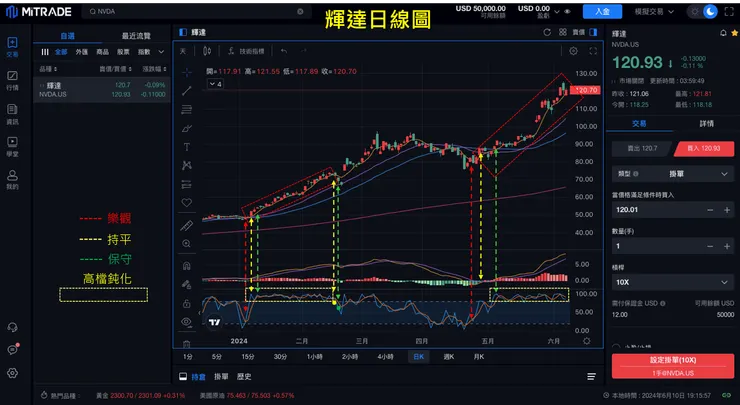740x405 pixels.
Task: Open settings gear in left sidebar
Action: (x=13, y=373)
